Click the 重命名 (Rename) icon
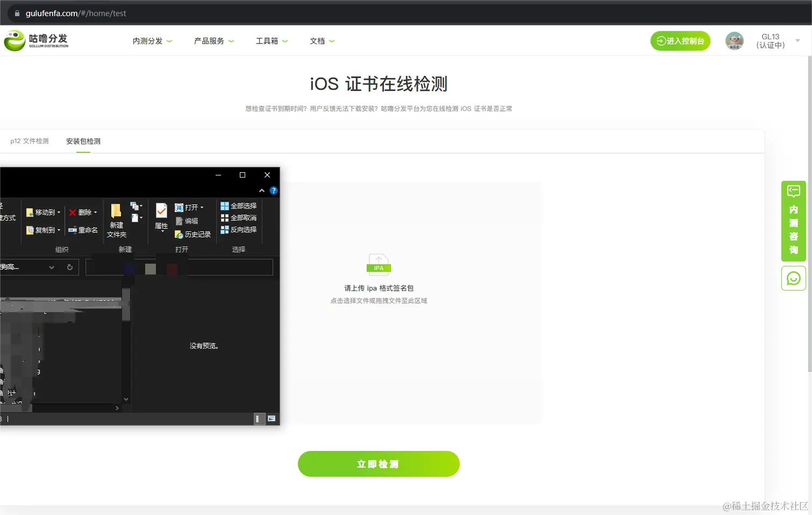The height and width of the screenshot is (515, 812). (x=83, y=230)
